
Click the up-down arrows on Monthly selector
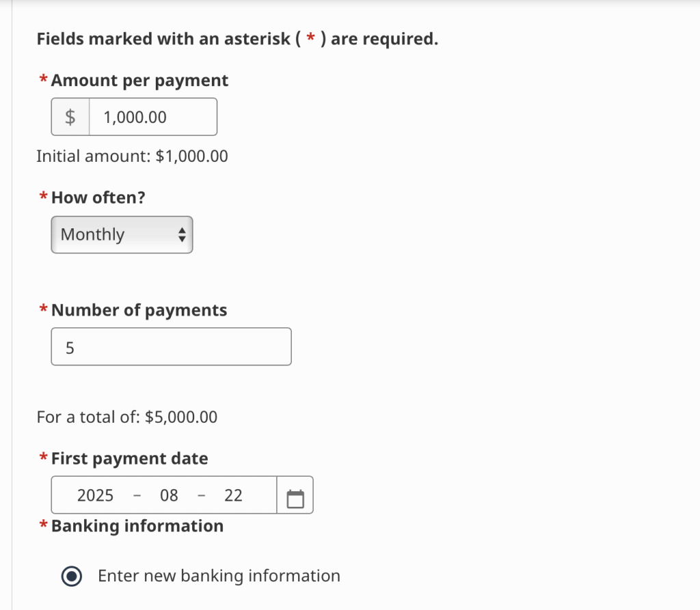tap(182, 235)
